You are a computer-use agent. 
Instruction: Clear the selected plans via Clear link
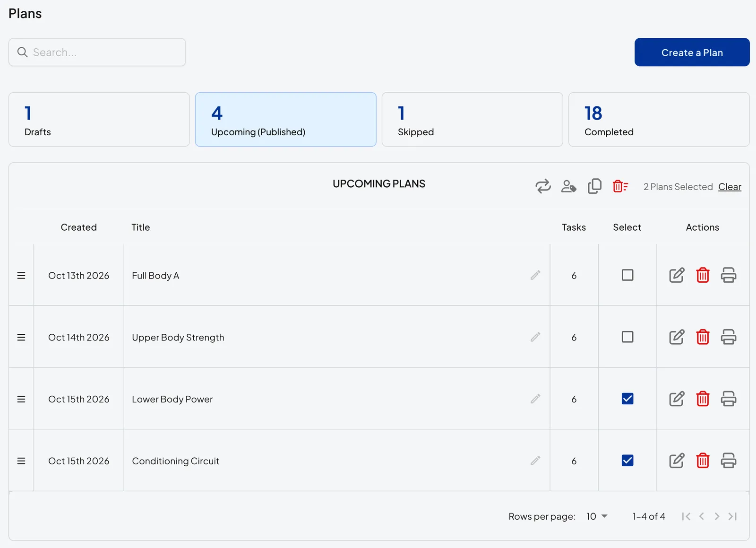[730, 187]
